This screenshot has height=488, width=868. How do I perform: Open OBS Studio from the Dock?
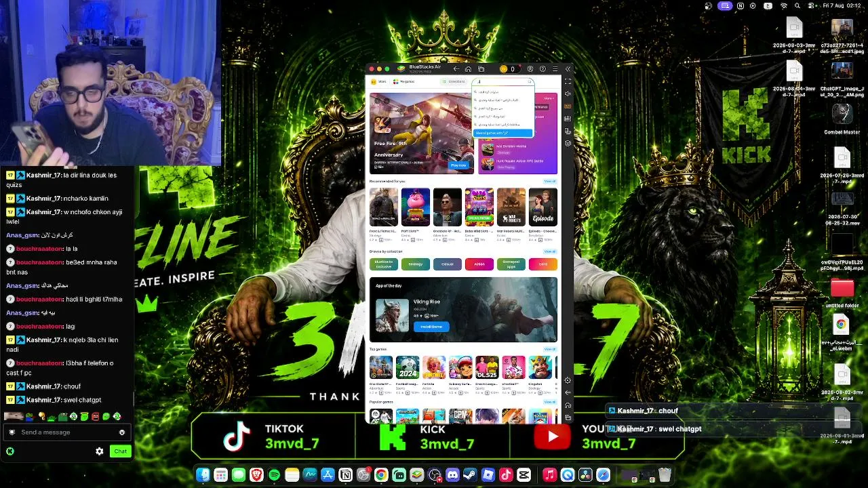pyautogui.click(x=435, y=475)
